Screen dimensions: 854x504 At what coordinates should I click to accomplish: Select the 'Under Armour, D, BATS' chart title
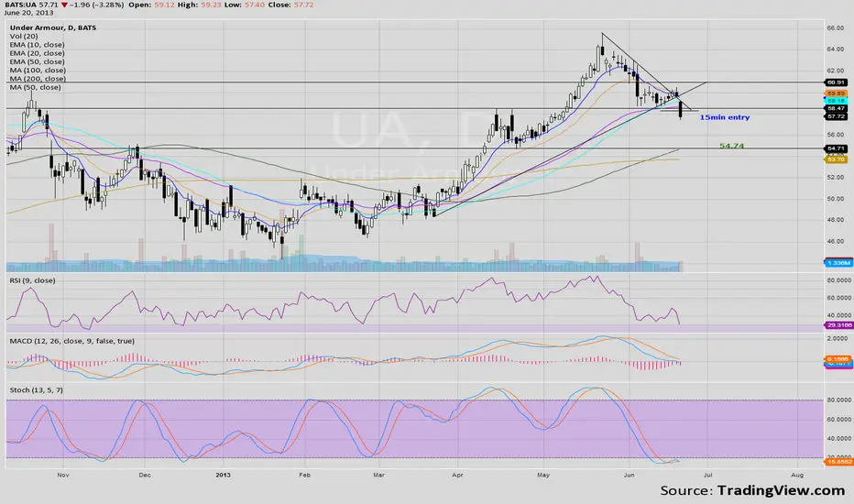coord(53,27)
